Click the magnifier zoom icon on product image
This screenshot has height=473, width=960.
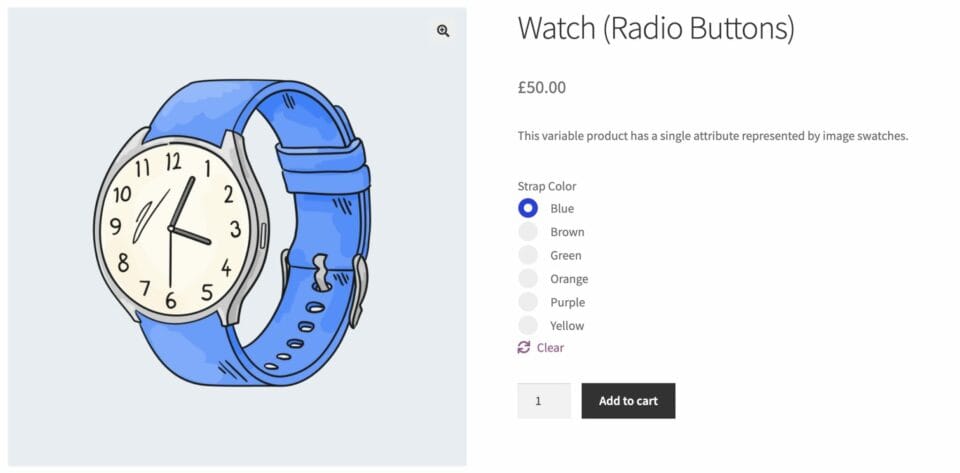tap(443, 31)
